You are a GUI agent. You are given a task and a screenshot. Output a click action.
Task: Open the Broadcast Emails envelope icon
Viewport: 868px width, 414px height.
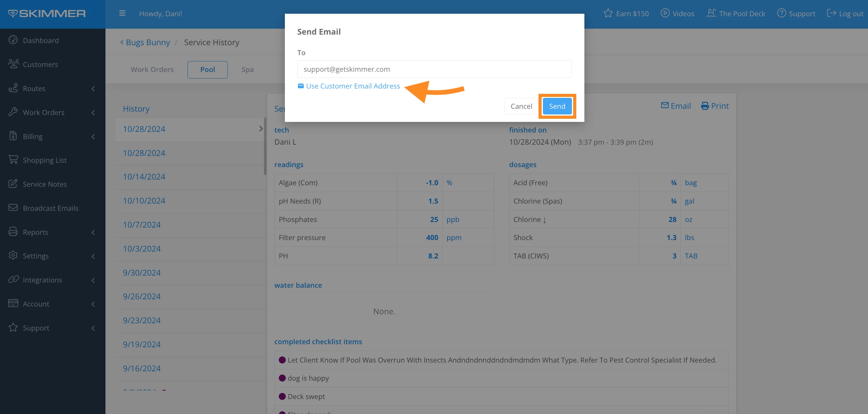13,208
